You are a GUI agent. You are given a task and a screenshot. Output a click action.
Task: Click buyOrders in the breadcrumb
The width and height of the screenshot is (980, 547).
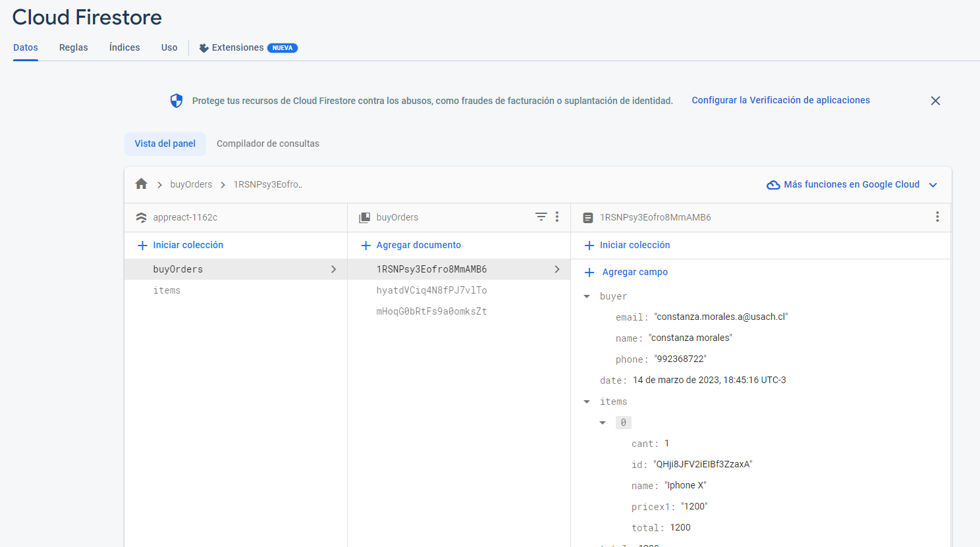click(x=191, y=184)
